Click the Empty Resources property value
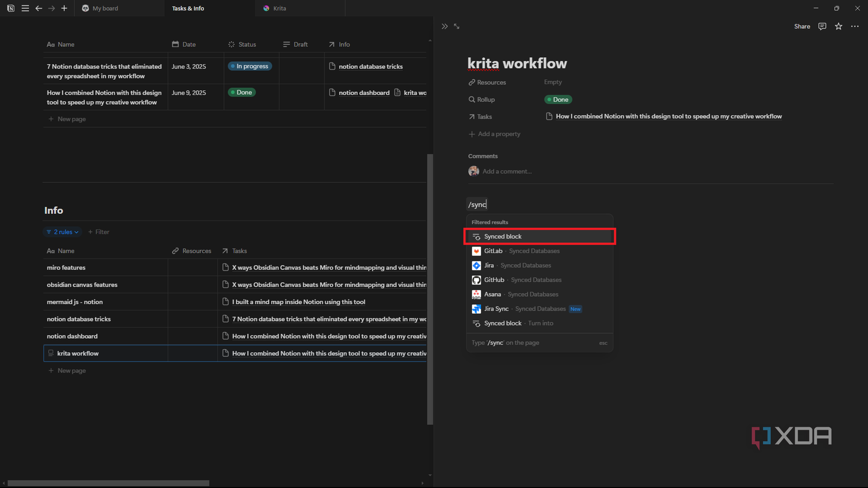868x488 pixels. tap(553, 82)
